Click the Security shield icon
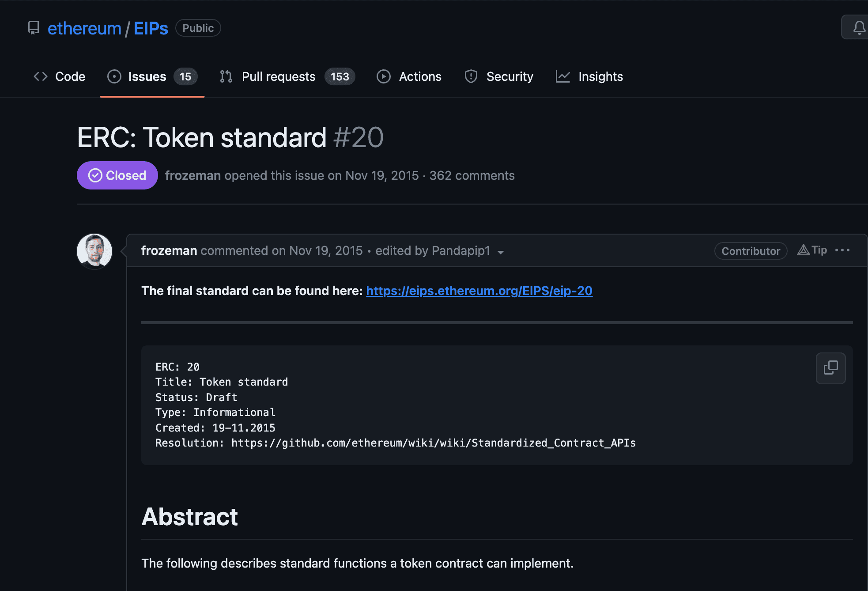This screenshot has height=591, width=868. pyautogui.click(x=471, y=76)
